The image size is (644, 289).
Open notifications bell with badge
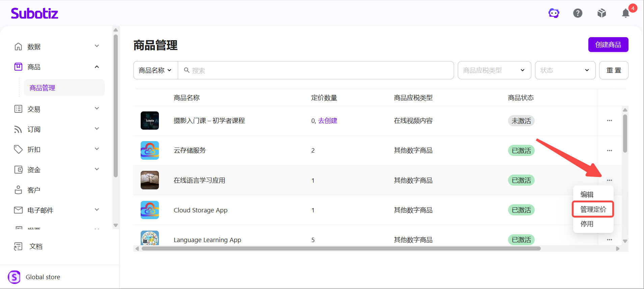626,12
